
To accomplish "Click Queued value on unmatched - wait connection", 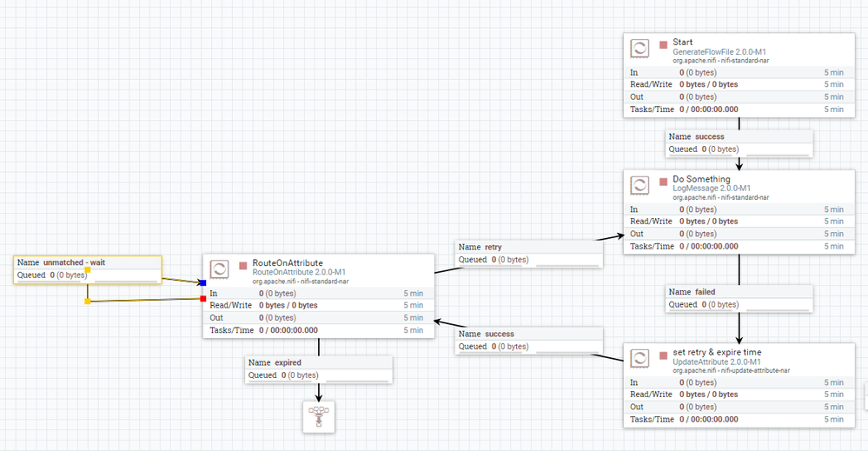I will click(69, 275).
